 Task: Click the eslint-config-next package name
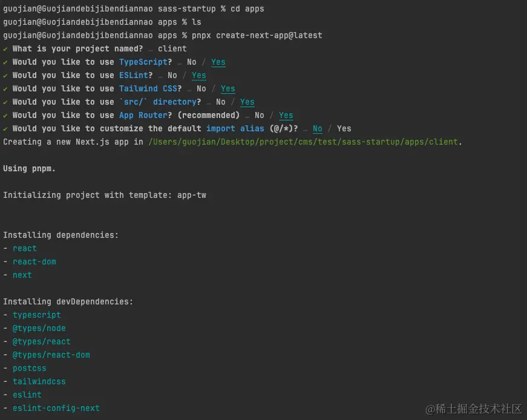coord(56,409)
